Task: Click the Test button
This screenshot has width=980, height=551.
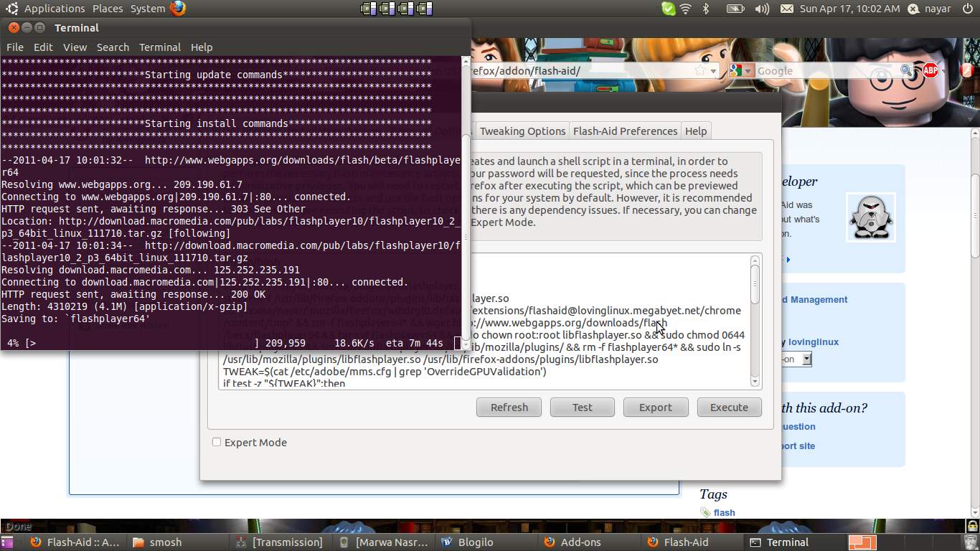Action: coord(582,407)
